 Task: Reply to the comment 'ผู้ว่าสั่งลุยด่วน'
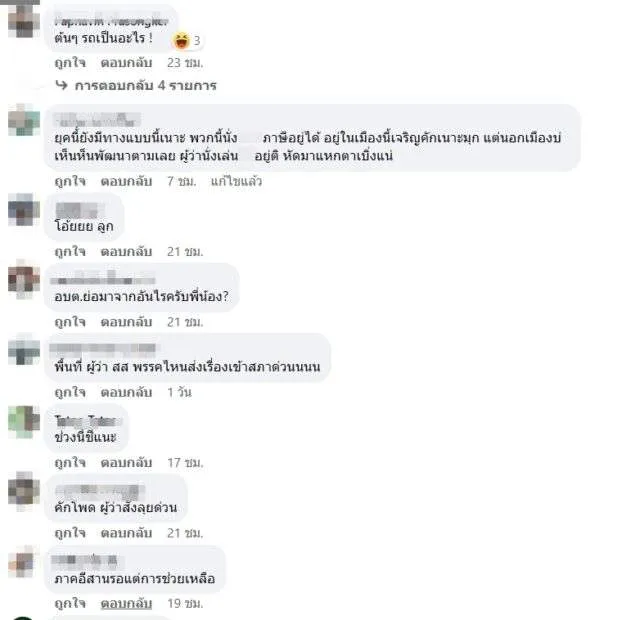click(x=126, y=533)
